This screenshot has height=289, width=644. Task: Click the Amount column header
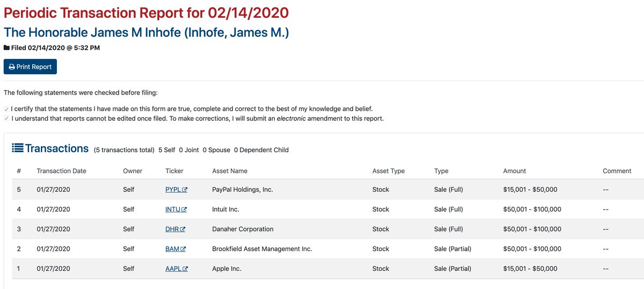tap(515, 171)
